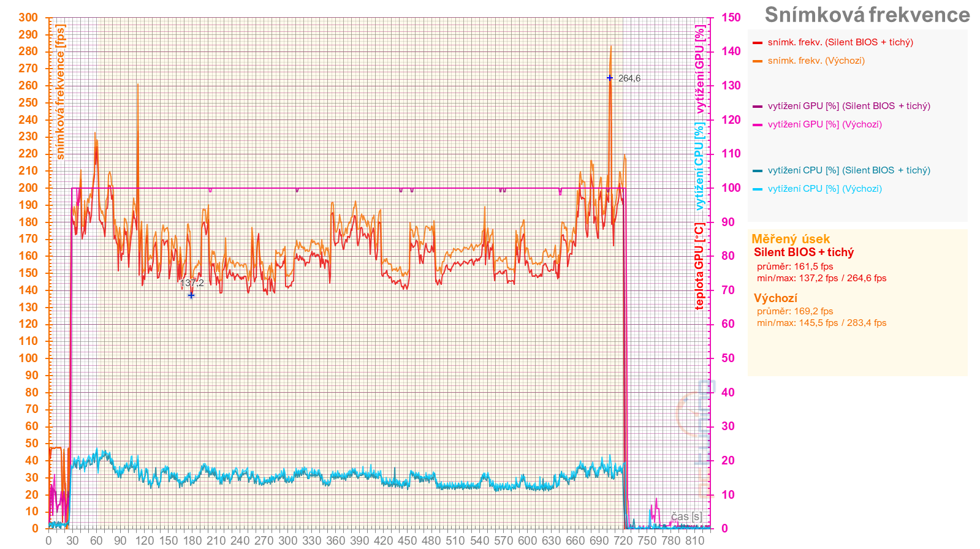Select legend text 'vytížení CPU [%] (Silent BIOS + tichý)'

(849, 170)
